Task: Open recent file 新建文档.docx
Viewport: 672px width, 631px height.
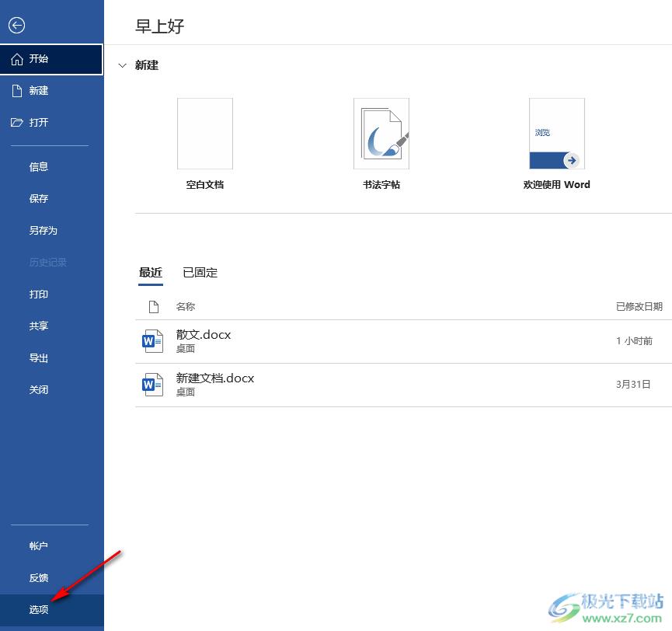Action: (x=403, y=385)
